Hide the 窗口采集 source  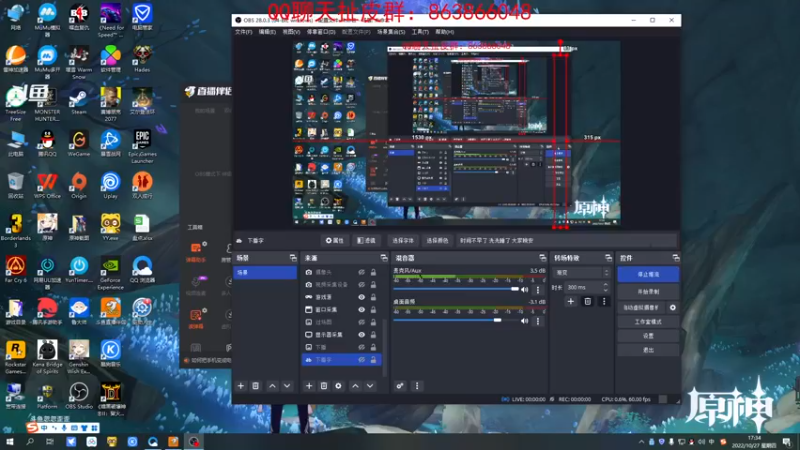[361, 310]
